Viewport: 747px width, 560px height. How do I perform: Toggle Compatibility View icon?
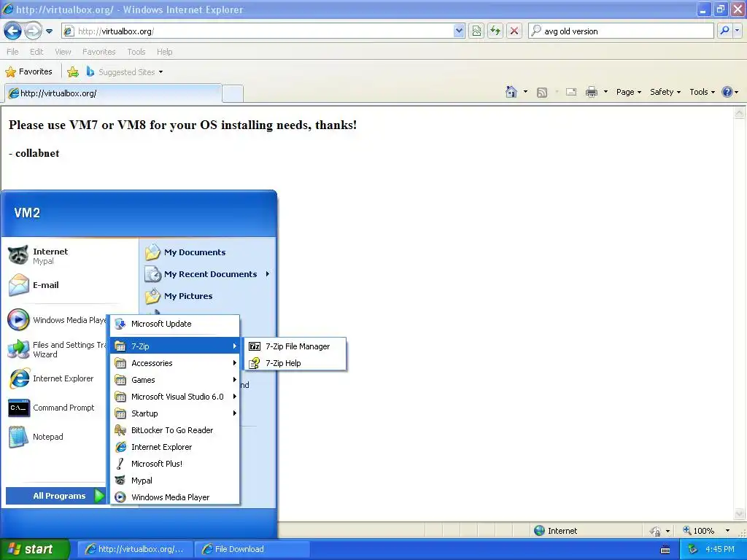(476, 31)
